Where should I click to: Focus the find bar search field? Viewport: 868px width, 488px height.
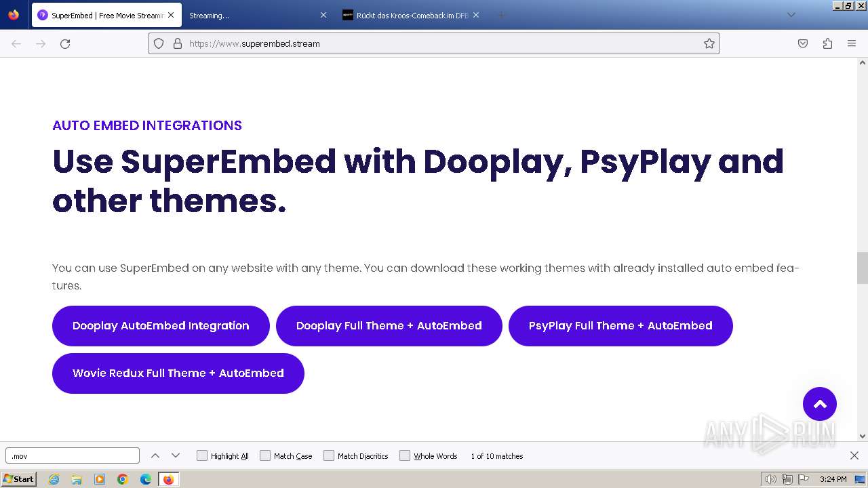pos(73,455)
